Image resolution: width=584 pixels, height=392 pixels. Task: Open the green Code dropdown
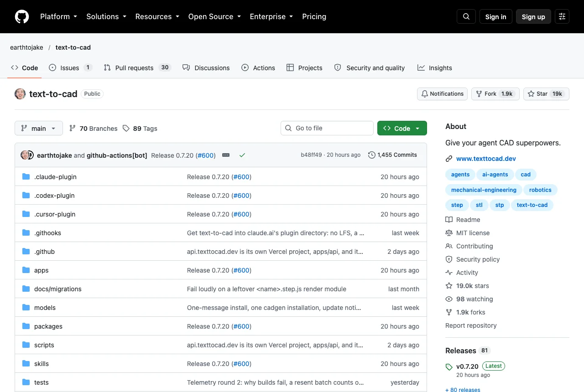[x=402, y=129]
